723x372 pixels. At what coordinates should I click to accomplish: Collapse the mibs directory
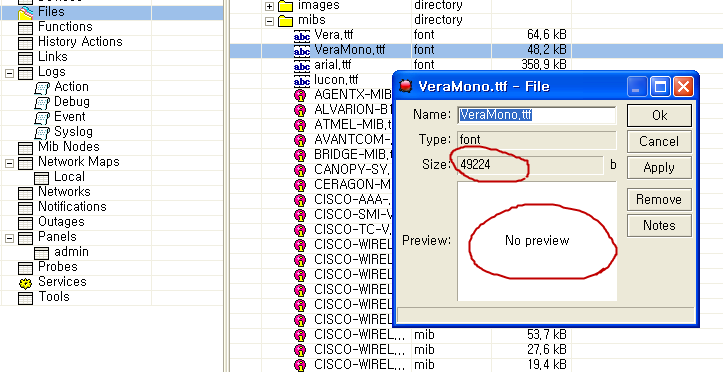coord(270,21)
